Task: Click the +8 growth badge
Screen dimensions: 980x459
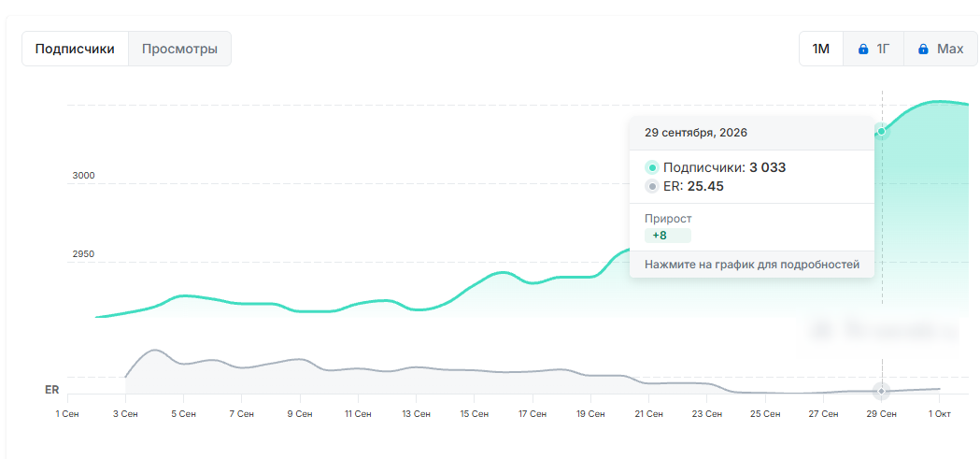Action: pyautogui.click(x=667, y=236)
